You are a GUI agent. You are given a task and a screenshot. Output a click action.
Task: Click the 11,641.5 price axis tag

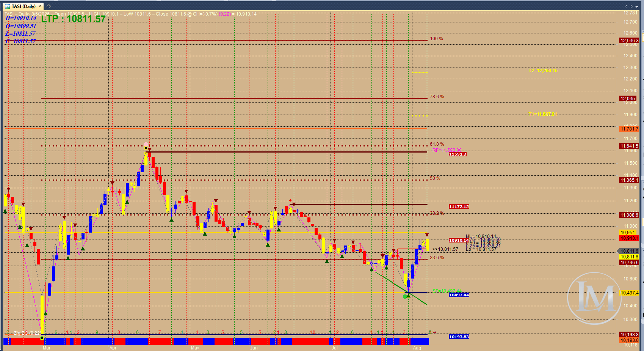click(x=629, y=146)
